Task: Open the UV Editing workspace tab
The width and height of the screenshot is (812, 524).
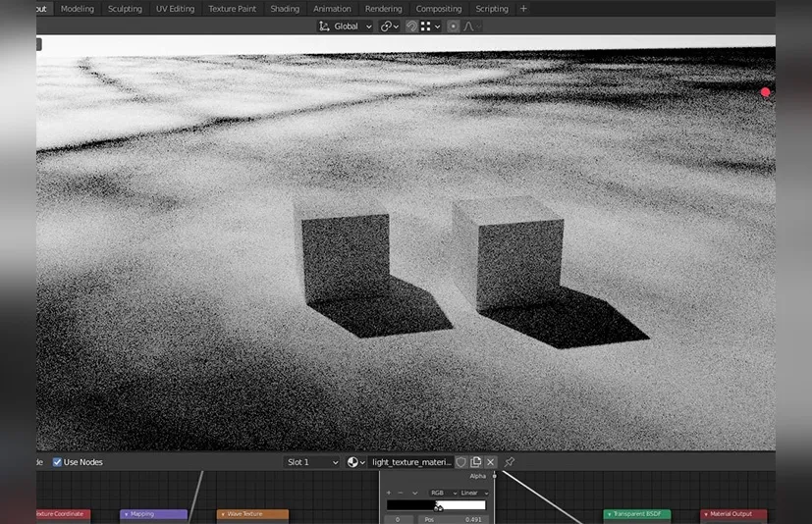Action: [x=175, y=9]
